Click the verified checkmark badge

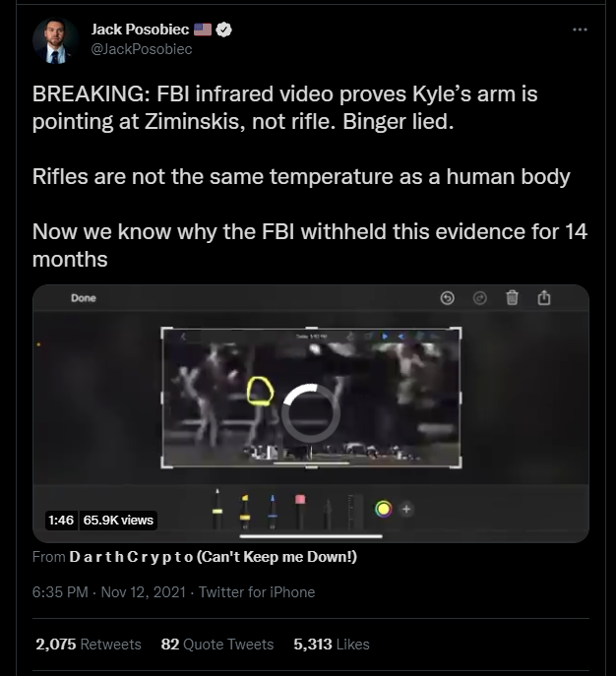(223, 30)
